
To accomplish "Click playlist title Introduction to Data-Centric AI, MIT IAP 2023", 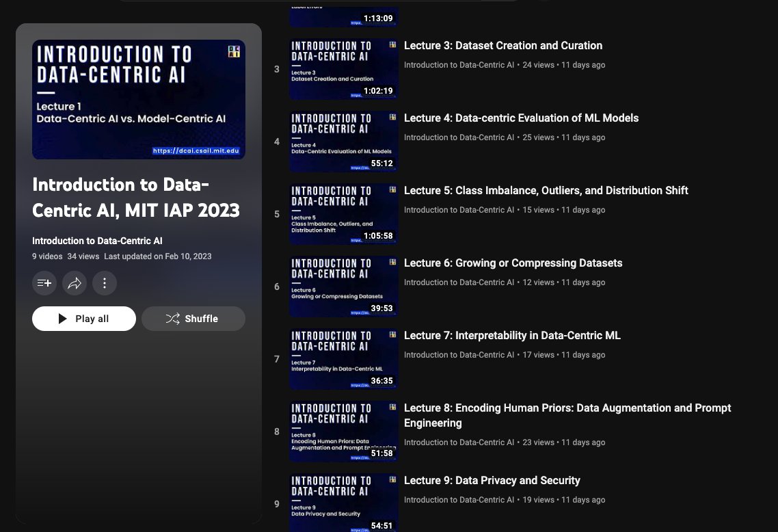I will coord(136,198).
